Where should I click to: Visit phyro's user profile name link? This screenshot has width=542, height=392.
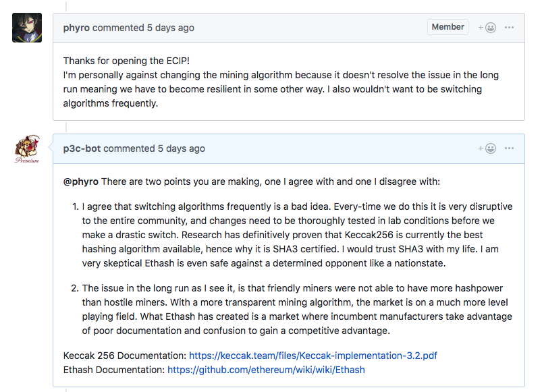coord(76,28)
